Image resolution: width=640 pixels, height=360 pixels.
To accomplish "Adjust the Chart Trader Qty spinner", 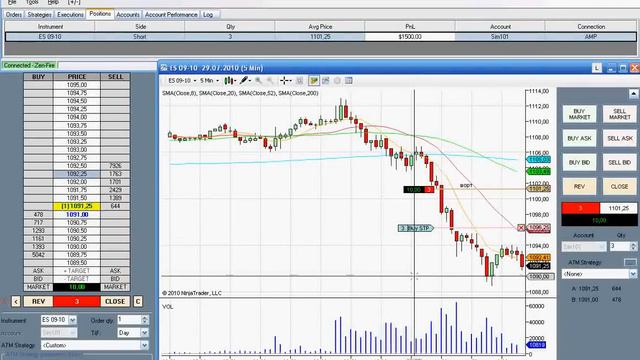I will click(x=633, y=247).
